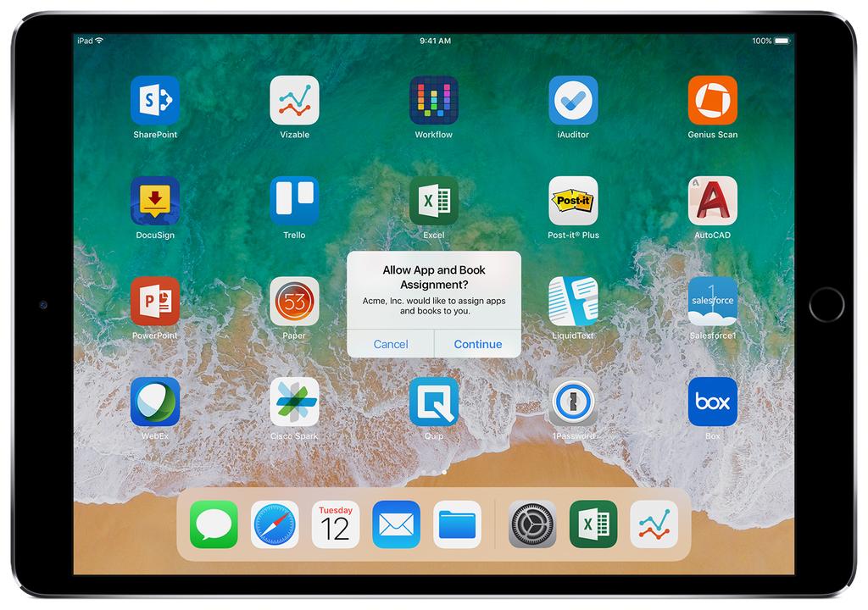
Task: Launch the WebEx app
Action: tap(155, 402)
